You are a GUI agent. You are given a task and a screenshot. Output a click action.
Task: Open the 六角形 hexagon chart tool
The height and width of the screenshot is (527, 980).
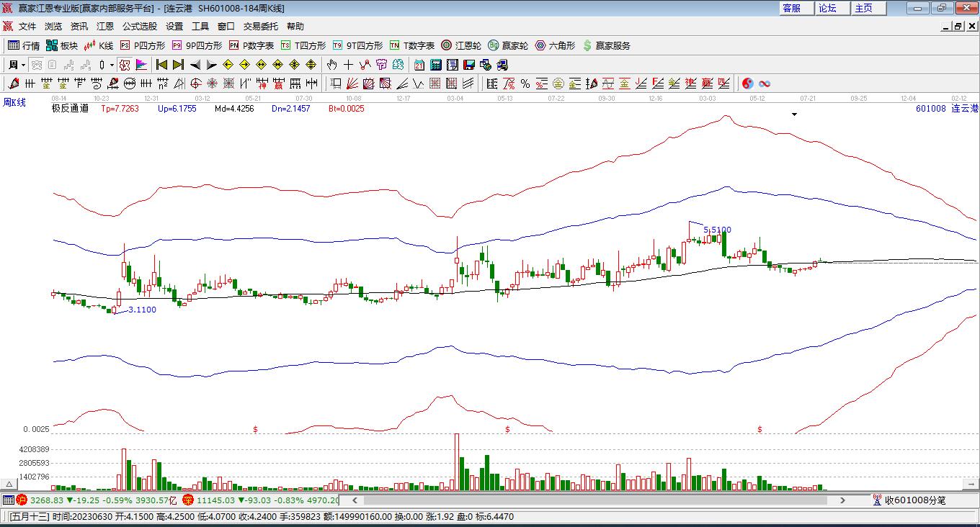pyautogui.click(x=555, y=45)
